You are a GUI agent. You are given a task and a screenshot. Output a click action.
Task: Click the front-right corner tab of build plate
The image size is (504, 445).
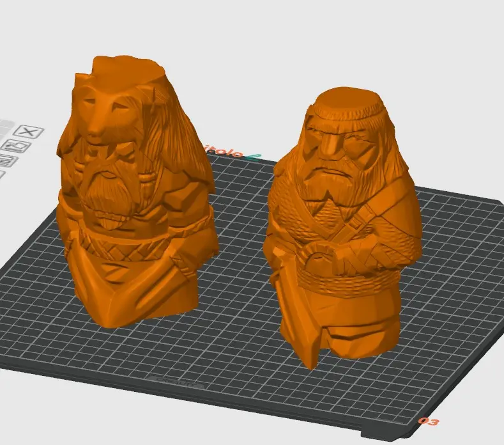coord(399,434)
